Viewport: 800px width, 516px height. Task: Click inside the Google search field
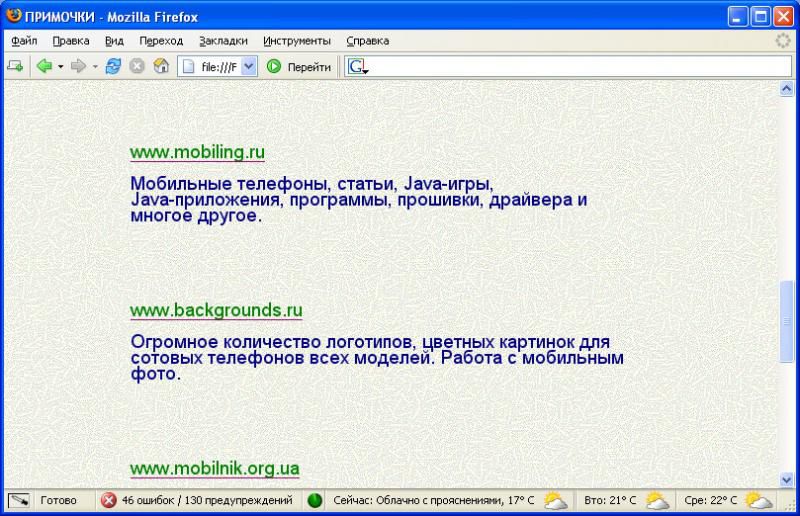tap(570, 67)
